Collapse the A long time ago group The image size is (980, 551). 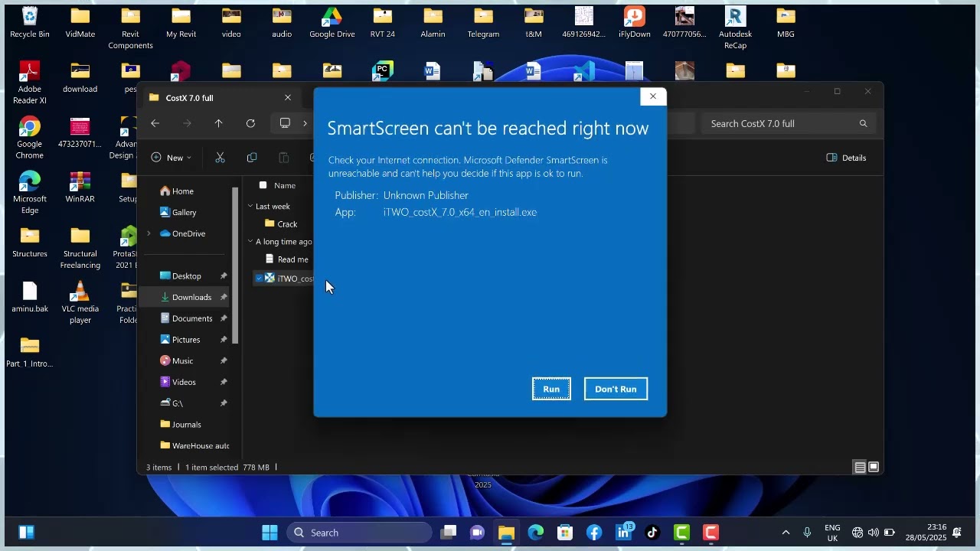click(250, 242)
